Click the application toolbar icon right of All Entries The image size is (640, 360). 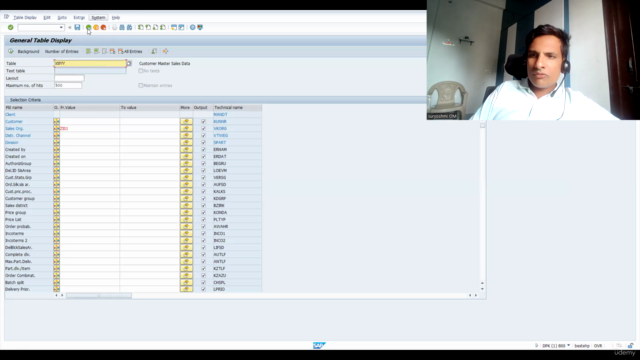coord(154,51)
